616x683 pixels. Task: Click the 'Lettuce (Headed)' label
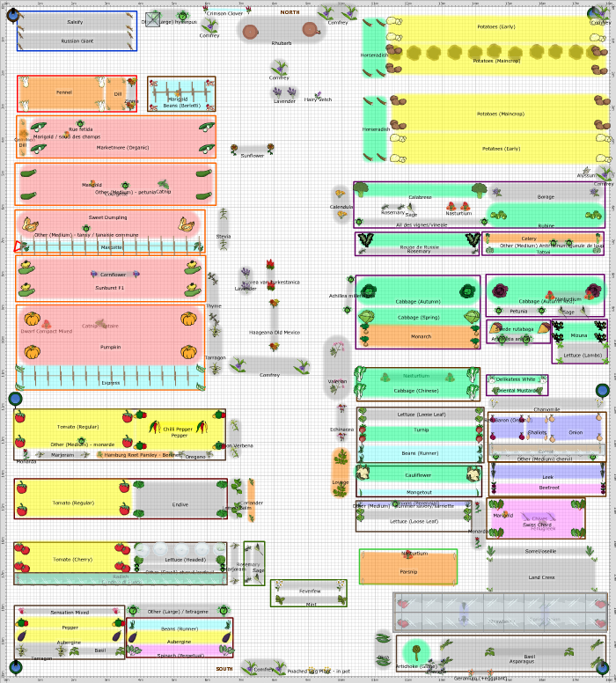pyautogui.click(x=185, y=560)
